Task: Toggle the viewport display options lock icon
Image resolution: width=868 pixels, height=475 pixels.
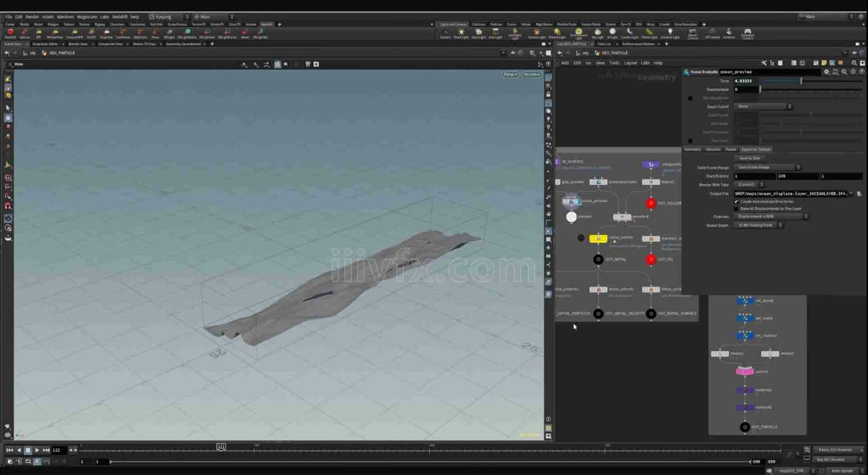Action: [x=548, y=95]
